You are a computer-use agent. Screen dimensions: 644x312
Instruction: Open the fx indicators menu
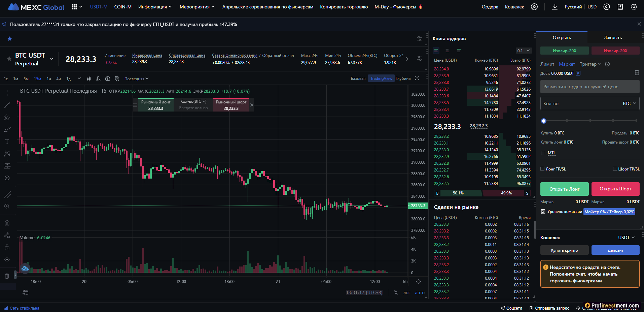tap(98, 79)
